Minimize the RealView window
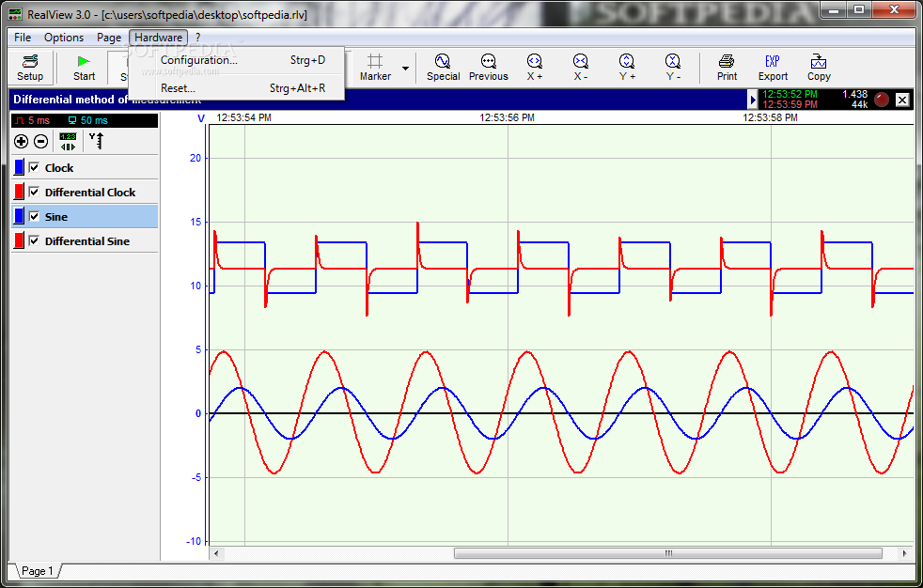Screen dimensions: 923x588 [x=834, y=10]
